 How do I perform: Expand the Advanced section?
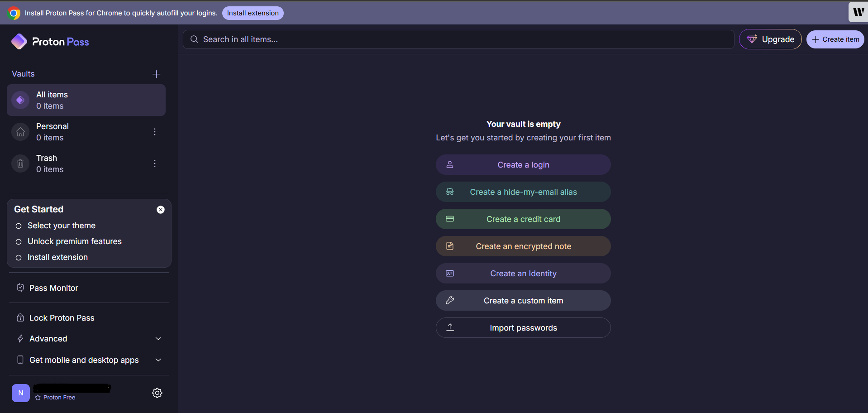coord(89,339)
